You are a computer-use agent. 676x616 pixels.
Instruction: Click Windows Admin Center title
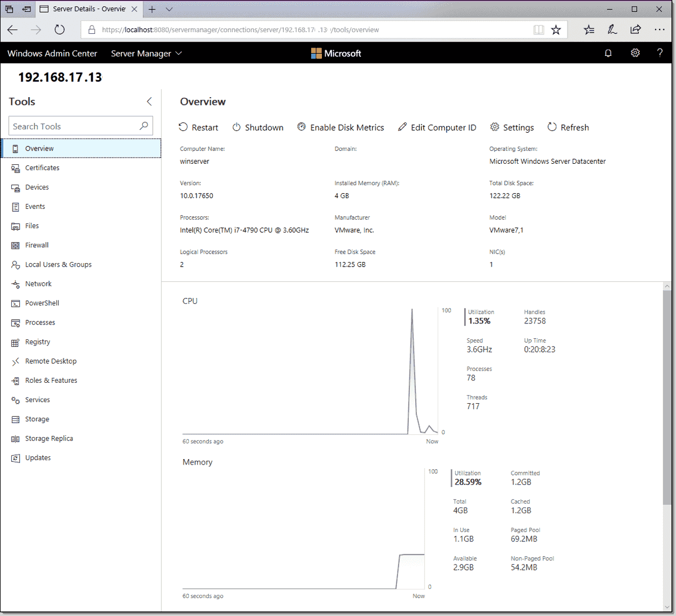[x=52, y=54]
